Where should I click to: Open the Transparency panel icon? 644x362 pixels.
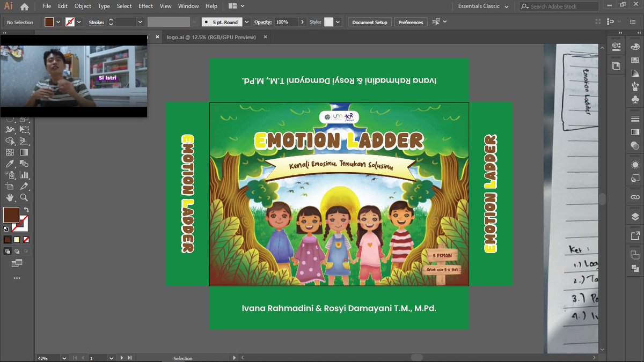pyautogui.click(x=635, y=145)
